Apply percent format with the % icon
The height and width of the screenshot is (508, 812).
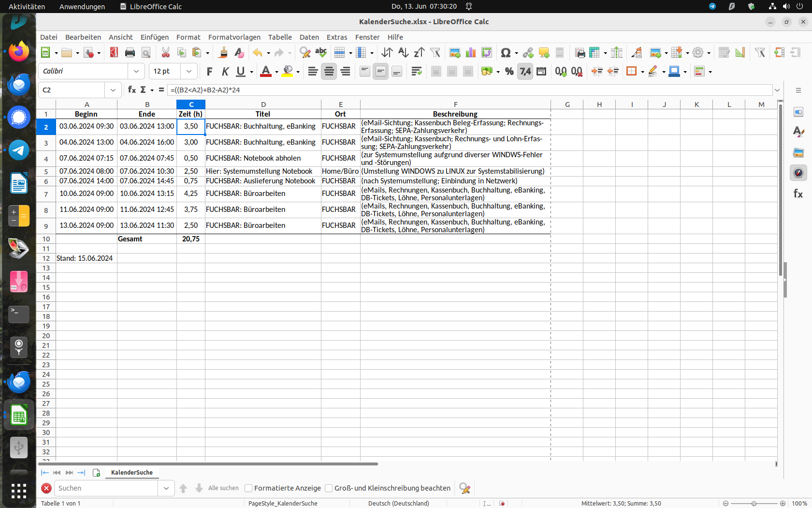pos(509,72)
